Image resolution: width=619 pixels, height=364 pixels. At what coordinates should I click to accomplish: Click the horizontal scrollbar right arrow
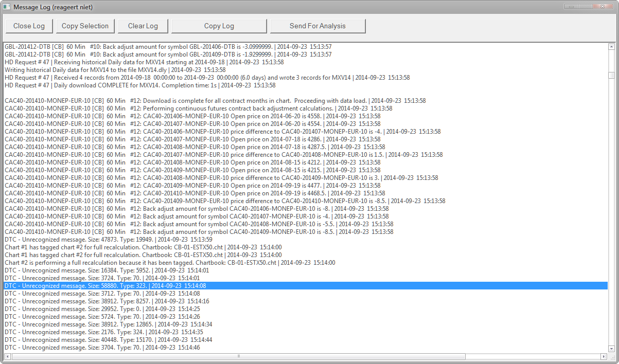point(604,356)
